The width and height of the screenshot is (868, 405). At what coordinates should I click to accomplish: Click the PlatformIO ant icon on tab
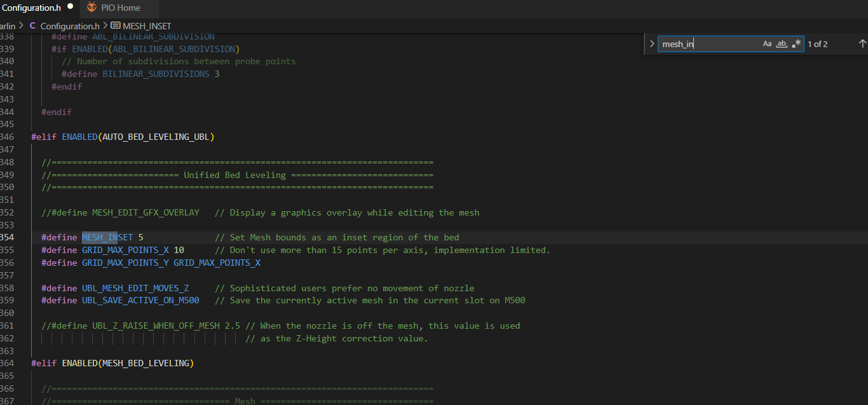click(x=92, y=8)
